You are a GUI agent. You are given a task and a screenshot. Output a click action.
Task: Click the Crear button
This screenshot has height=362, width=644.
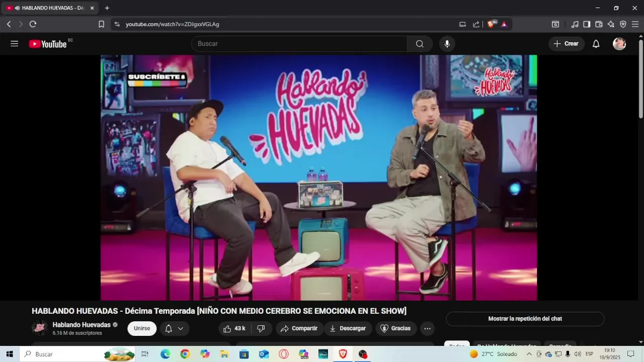tap(567, 44)
